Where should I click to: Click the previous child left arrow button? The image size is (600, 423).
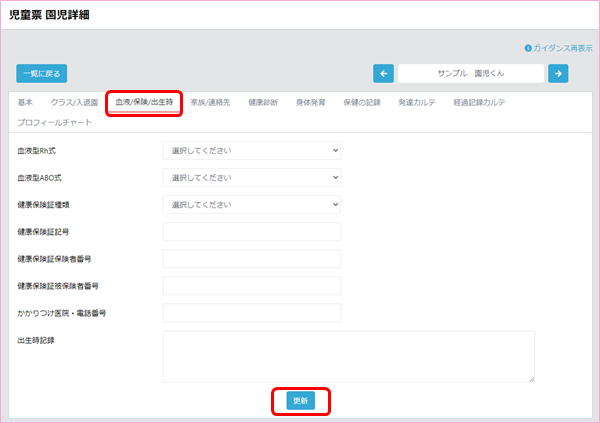(383, 73)
